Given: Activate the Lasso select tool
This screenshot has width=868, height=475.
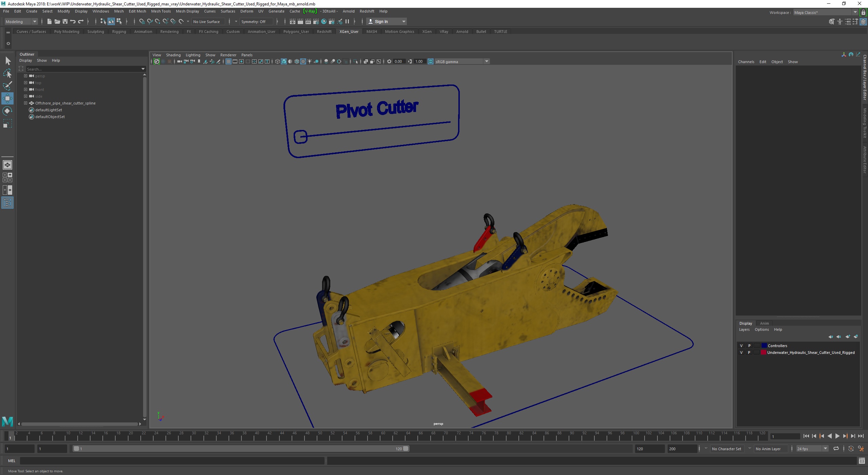Looking at the screenshot, I should click(x=7, y=73).
